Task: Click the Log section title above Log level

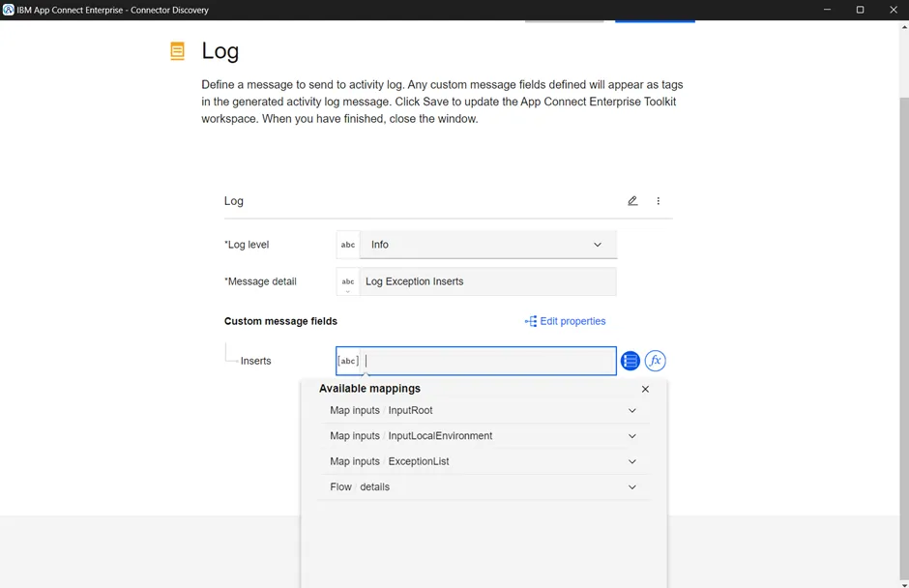Action: (x=234, y=200)
